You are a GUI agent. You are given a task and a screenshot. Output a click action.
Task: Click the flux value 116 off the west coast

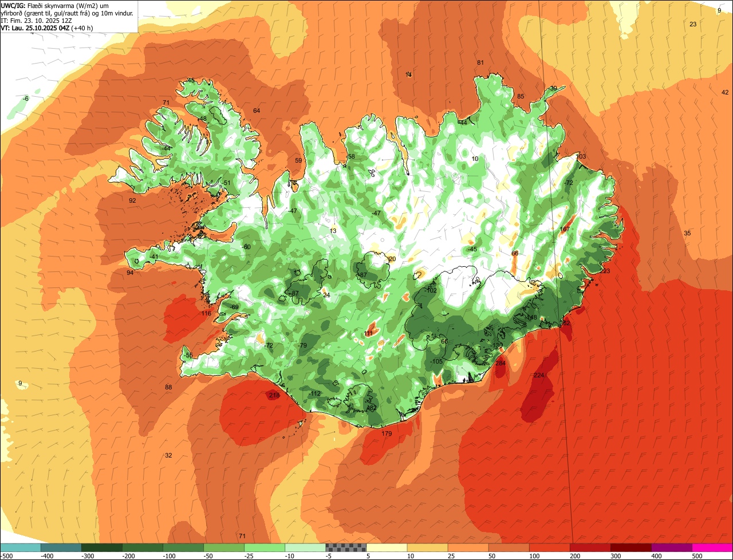206,313
